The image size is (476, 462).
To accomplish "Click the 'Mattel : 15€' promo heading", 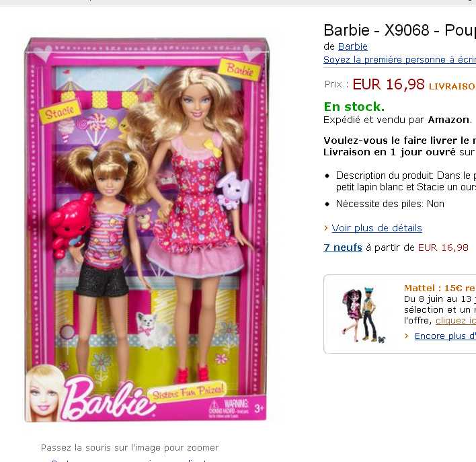I will point(440,288).
